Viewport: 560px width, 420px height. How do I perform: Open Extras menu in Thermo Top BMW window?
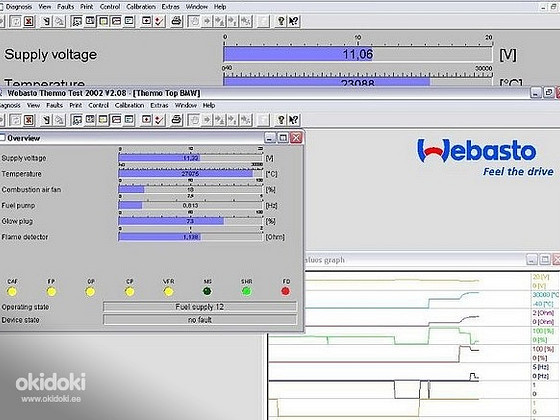pyautogui.click(x=159, y=105)
